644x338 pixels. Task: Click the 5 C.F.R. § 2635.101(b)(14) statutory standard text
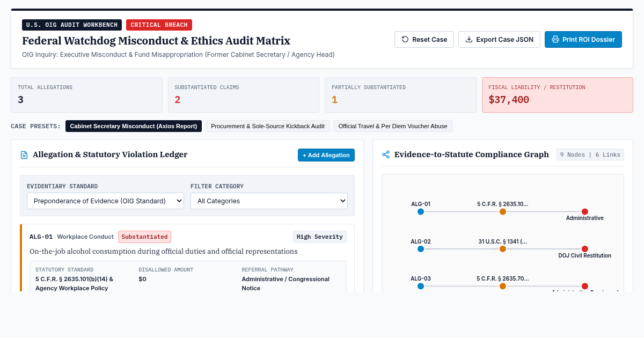point(74,283)
